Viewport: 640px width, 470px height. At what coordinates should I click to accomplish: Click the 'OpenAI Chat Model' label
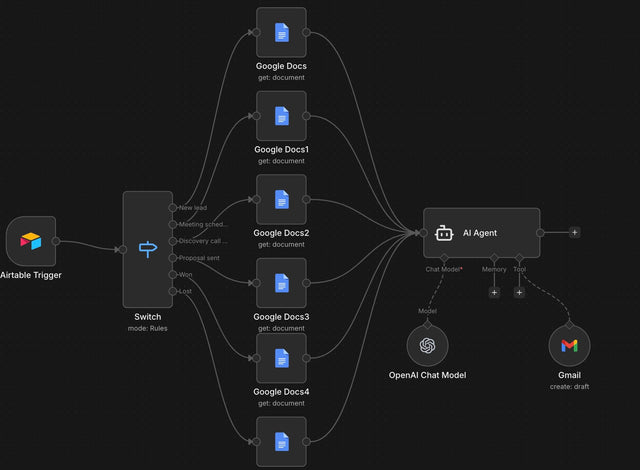[x=427, y=375]
